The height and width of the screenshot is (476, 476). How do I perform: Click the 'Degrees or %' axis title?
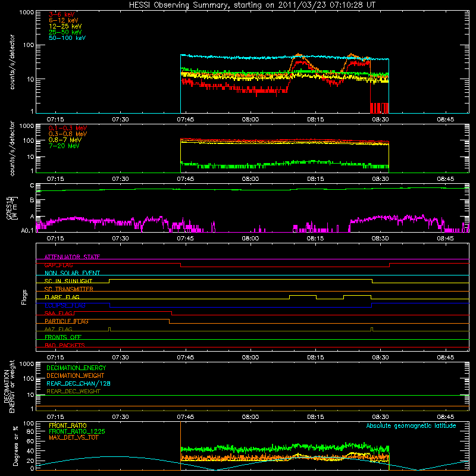(15, 446)
